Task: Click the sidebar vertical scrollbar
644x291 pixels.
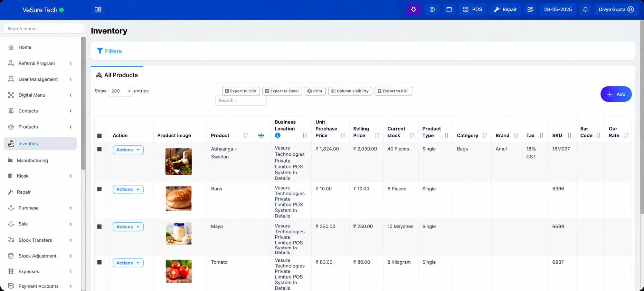Action: point(83,104)
